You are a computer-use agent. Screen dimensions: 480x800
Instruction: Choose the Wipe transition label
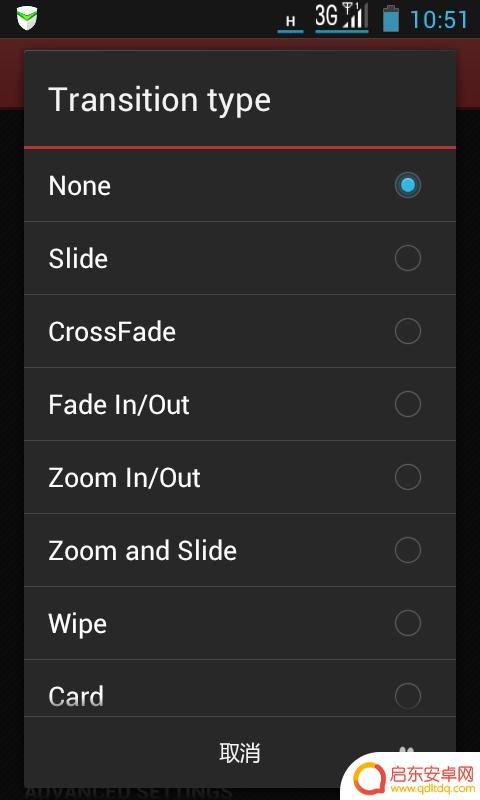(x=78, y=624)
